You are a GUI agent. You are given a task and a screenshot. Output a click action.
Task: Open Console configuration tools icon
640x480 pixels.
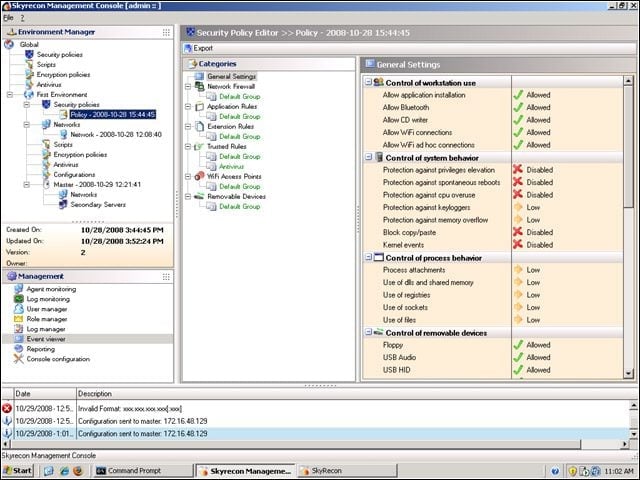[x=18, y=359]
